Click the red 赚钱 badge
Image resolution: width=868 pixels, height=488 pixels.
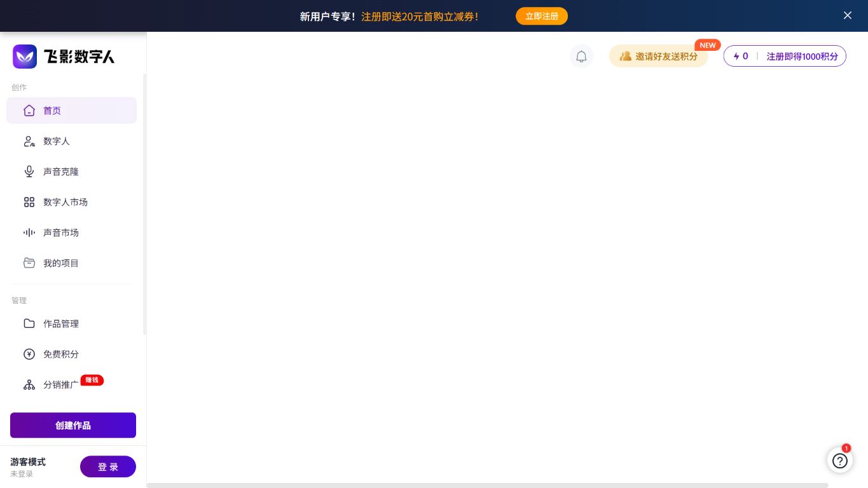click(92, 380)
